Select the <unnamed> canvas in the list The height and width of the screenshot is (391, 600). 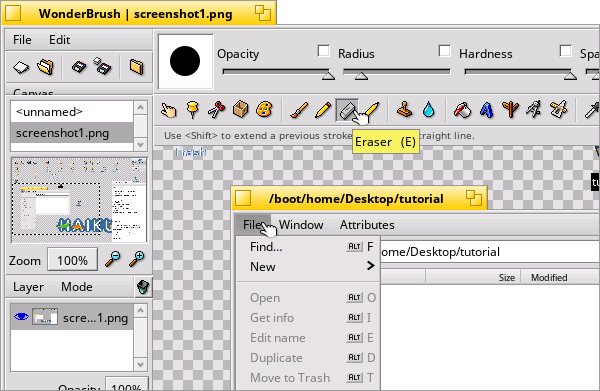coord(72,112)
